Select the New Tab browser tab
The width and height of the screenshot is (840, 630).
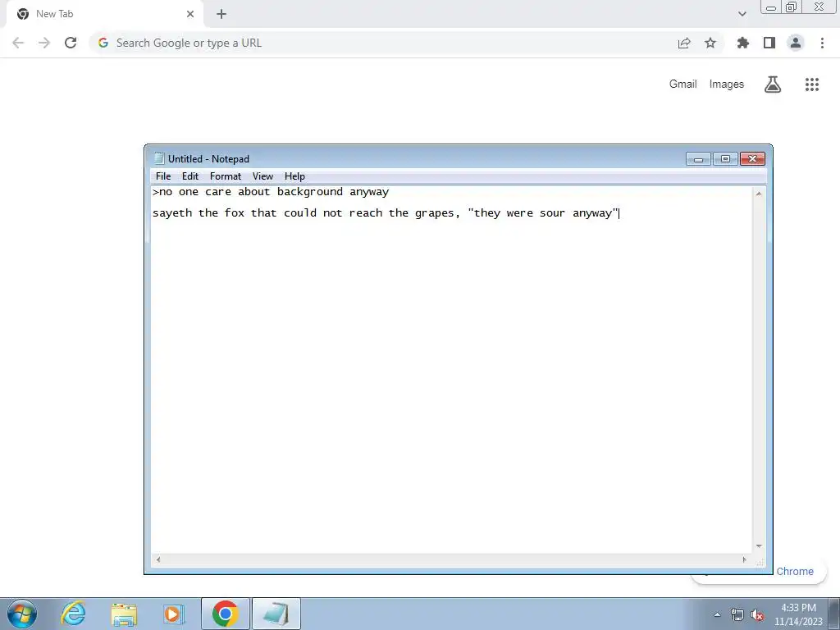coord(104,14)
